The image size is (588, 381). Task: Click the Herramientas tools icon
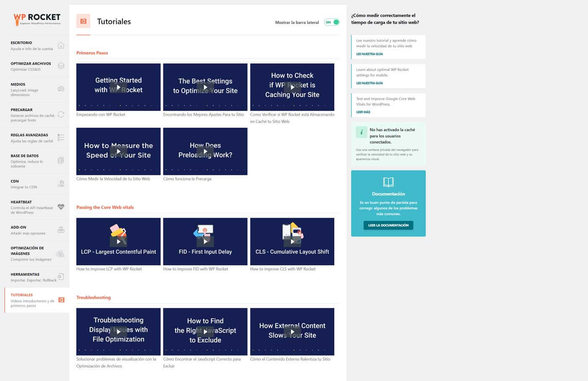tap(61, 277)
